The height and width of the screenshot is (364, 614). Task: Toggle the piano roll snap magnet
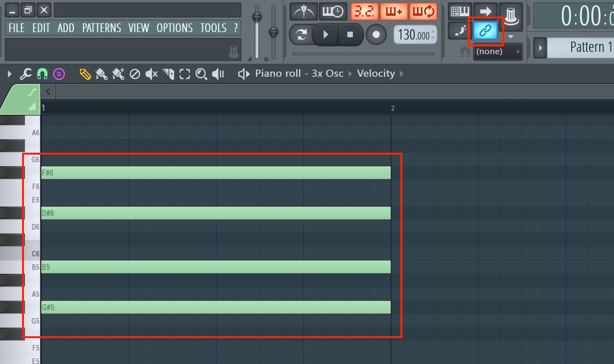(43, 74)
